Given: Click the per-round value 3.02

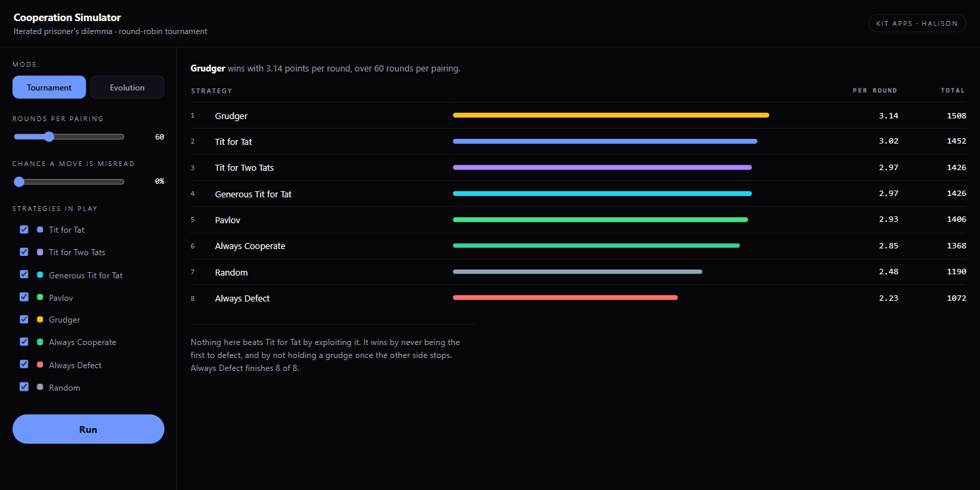Looking at the screenshot, I should 888,142.
